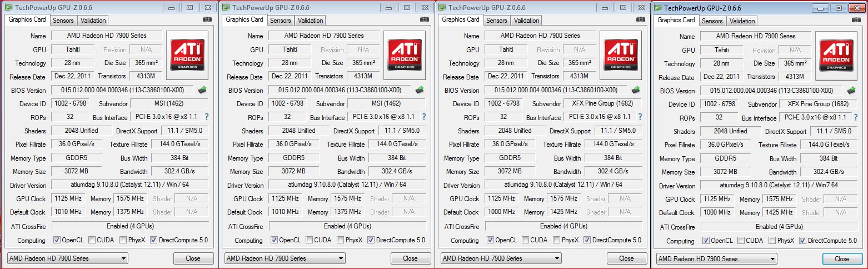Click the Bus Interface question mark in the third window

(x=640, y=117)
